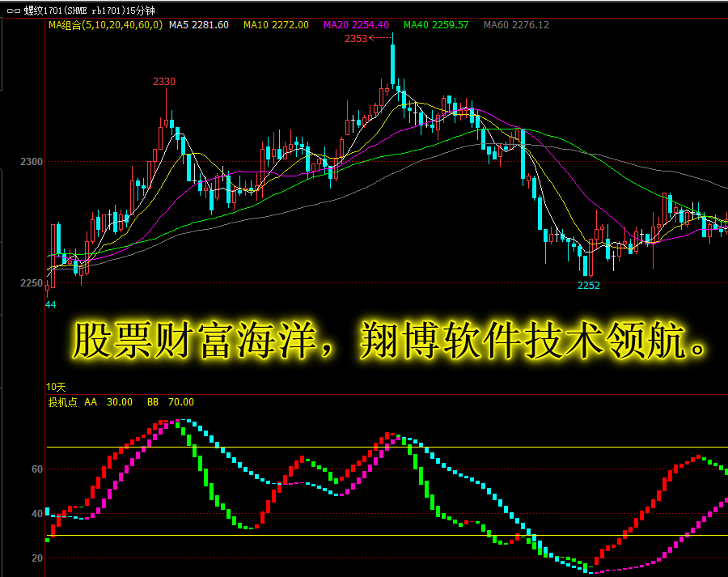This screenshot has width=728, height=577.
Task: Click the 2250 price axis label
Action: [31, 283]
